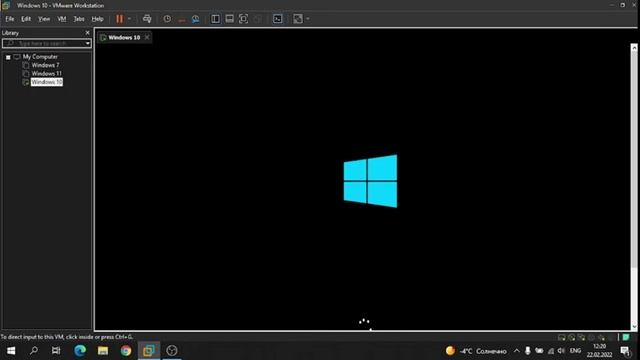
Task: Open the power options dropdown next to Pause
Action: click(x=129, y=19)
